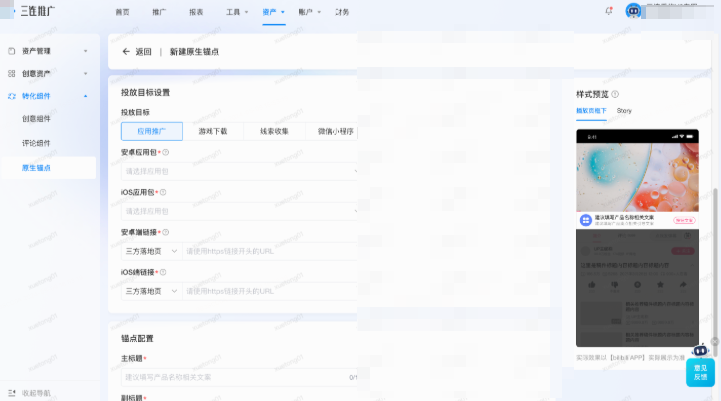The height and width of the screenshot is (401, 721).
Task: Click the help icon beside iOS应用包
Action: pyautogui.click(x=163, y=192)
